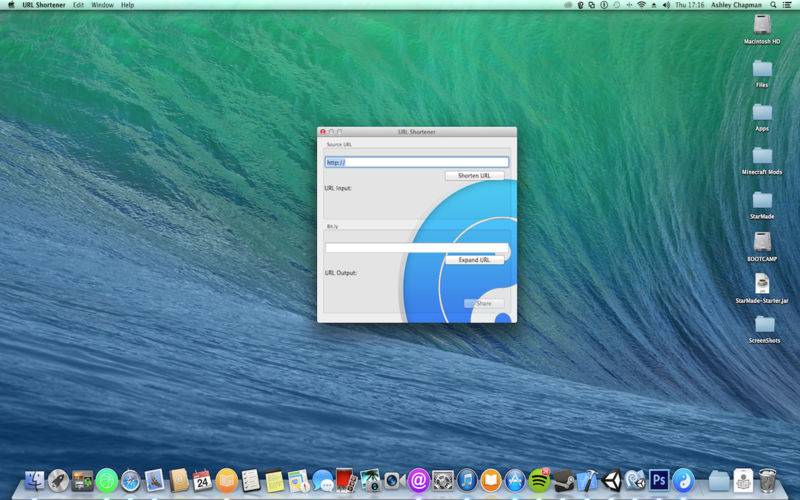Open Mail stamp icon in Dock

click(155, 481)
